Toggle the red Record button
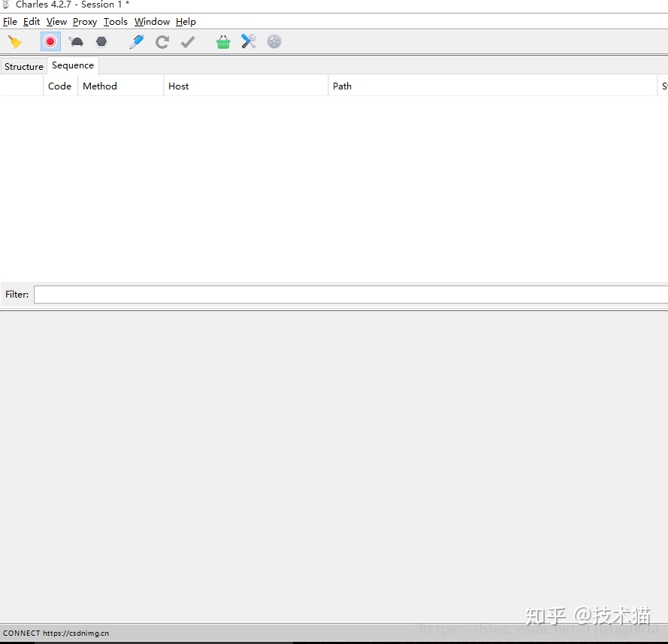This screenshot has width=668, height=644. 50,42
